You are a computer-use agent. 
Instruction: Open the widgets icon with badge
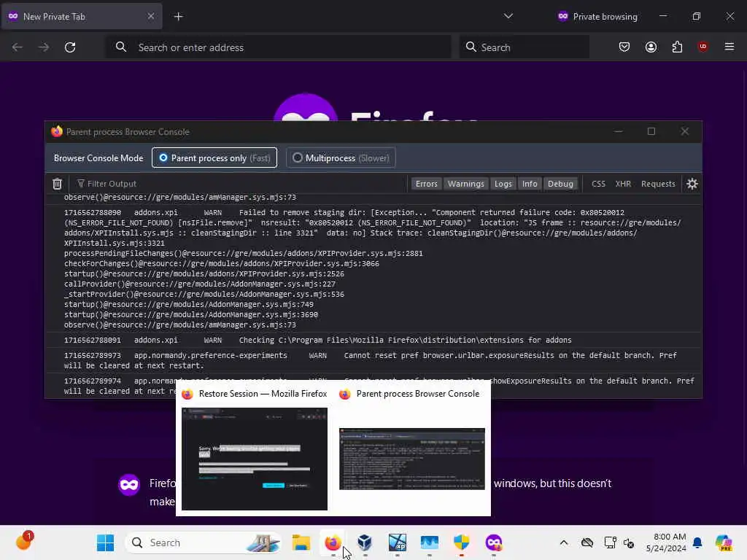[24, 542]
